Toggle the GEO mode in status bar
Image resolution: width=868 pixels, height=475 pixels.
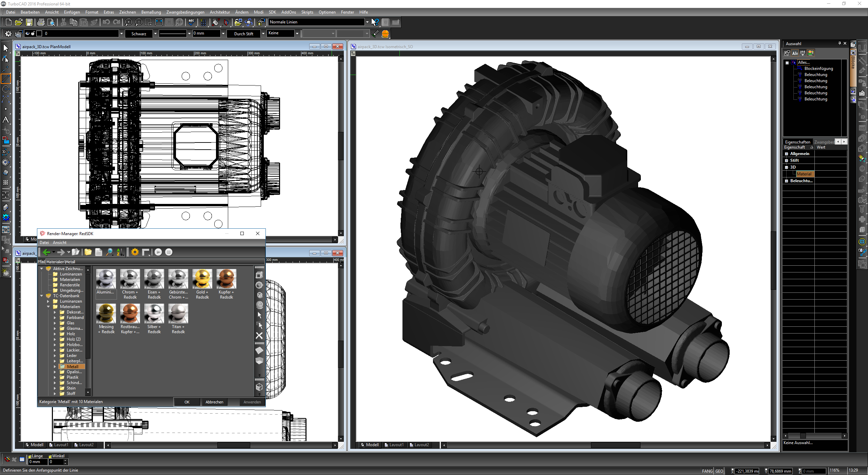(x=719, y=471)
